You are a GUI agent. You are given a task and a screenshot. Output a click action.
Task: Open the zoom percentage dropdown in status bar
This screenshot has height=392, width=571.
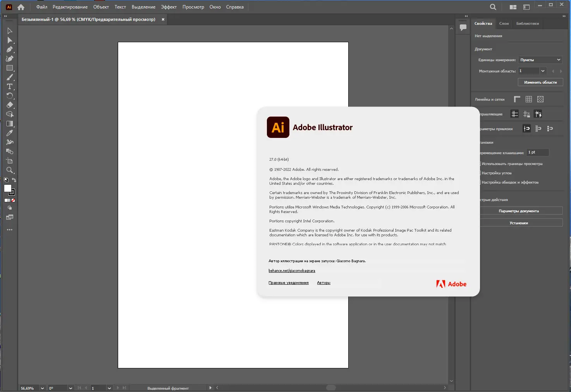(43, 388)
